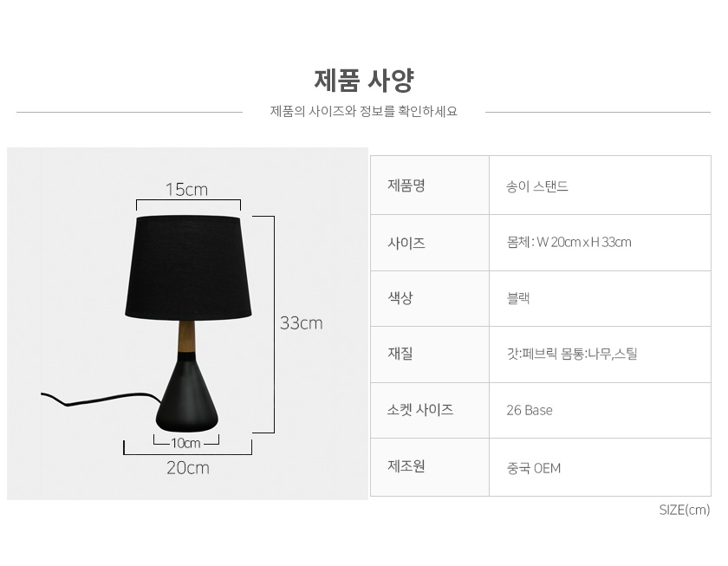Select the 사이즈 row header
This screenshot has width=728, height=566.
[x=406, y=243]
